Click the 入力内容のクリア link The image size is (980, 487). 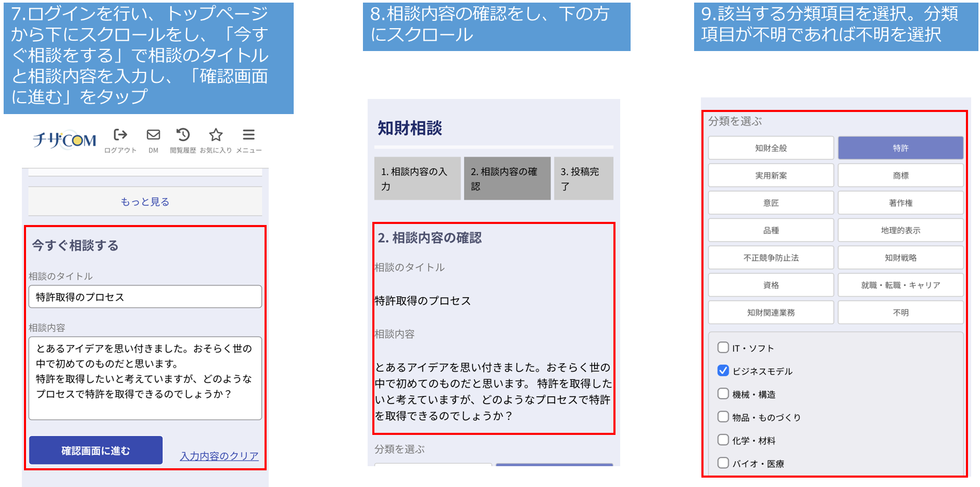point(219,456)
